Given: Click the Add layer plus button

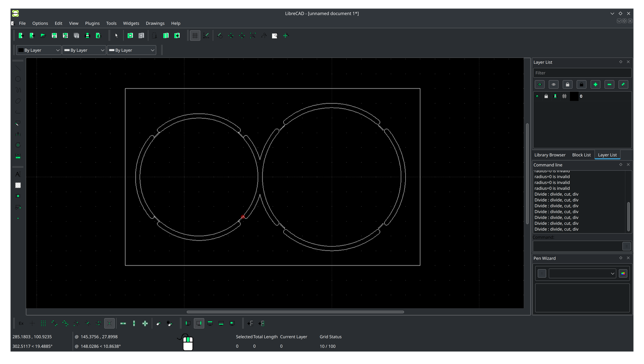Looking at the screenshot, I should [595, 84].
